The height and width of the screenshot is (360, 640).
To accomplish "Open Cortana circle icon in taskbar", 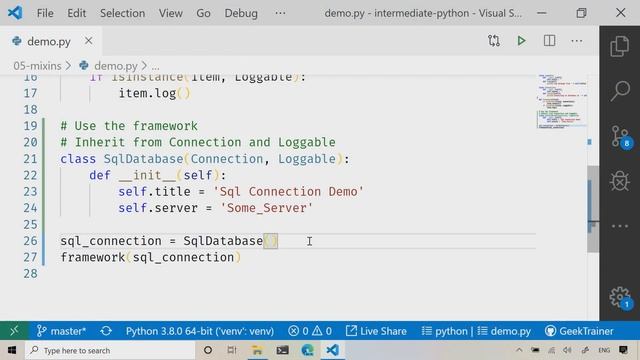I will pyautogui.click(x=208, y=350).
